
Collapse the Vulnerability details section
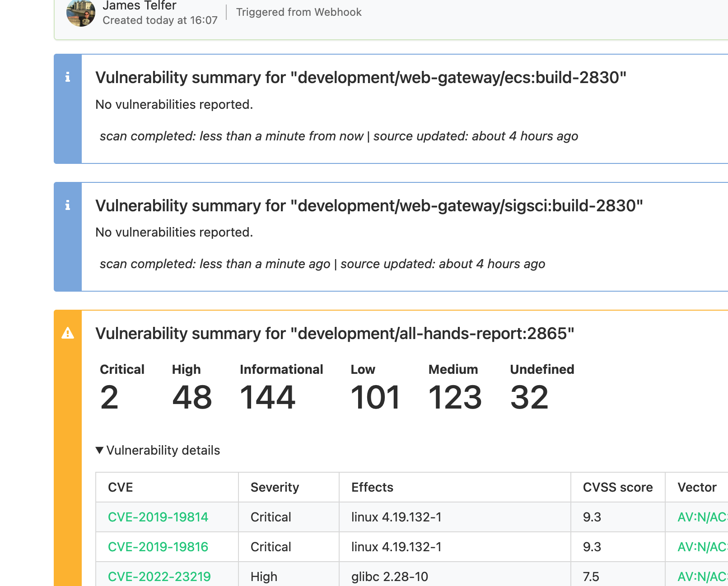(158, 450)
